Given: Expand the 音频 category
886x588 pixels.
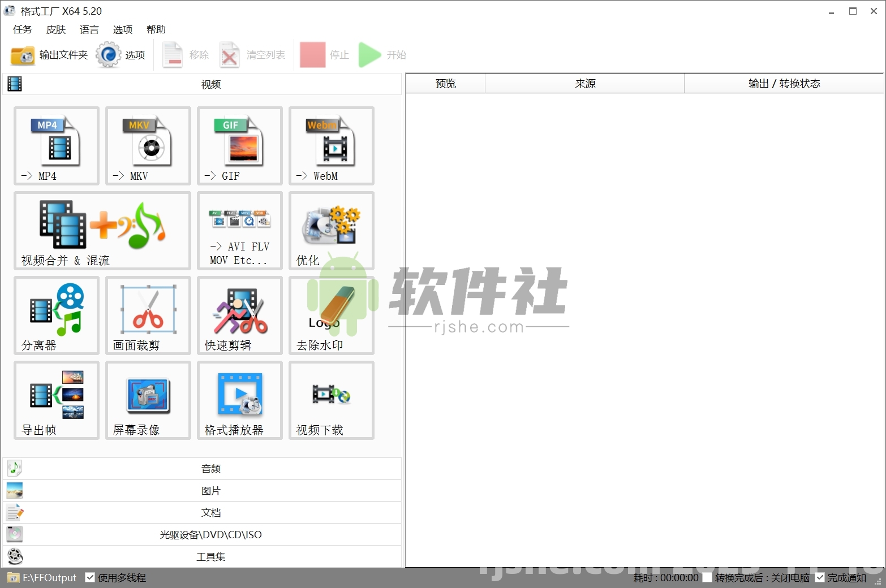Looking at the screenshot, I should 210,468.
